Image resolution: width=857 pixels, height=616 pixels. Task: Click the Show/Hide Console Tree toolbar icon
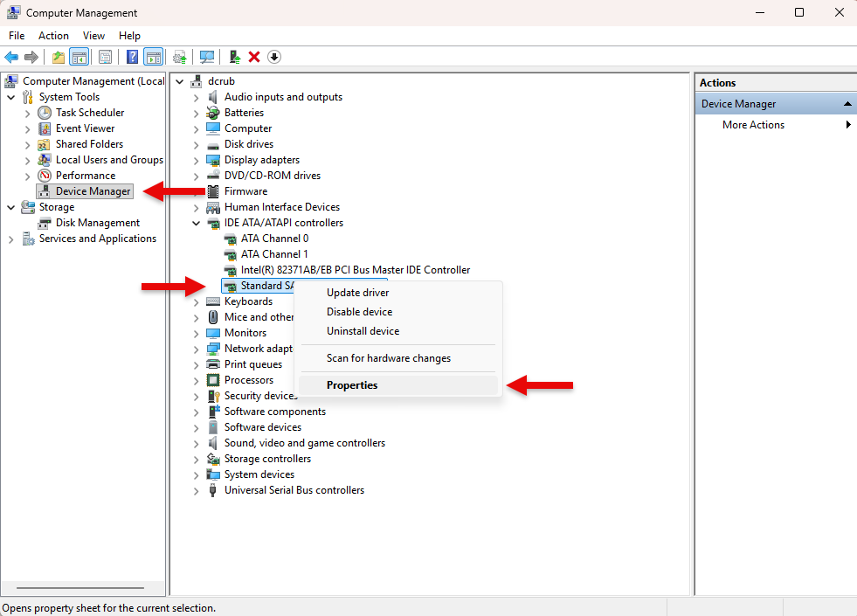coord(79,57)
